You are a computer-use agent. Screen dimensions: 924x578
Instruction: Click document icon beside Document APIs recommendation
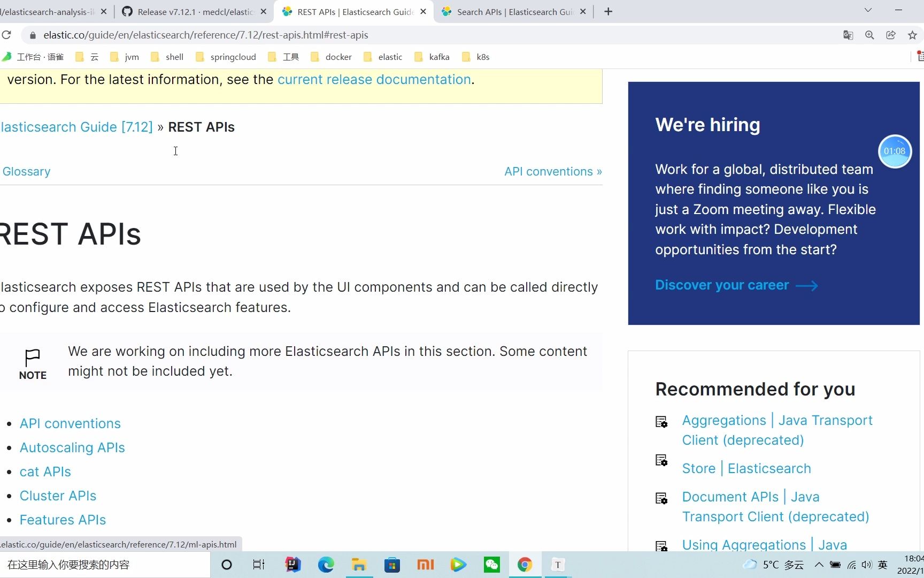point(661,498)
